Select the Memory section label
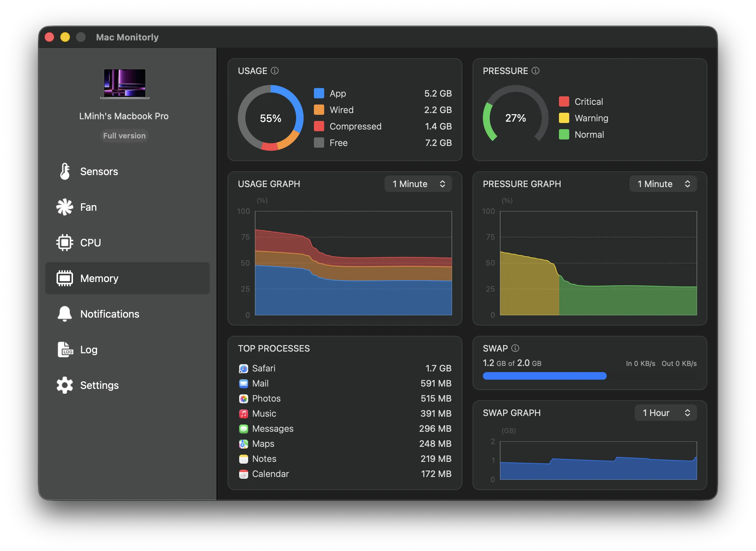 99,278
